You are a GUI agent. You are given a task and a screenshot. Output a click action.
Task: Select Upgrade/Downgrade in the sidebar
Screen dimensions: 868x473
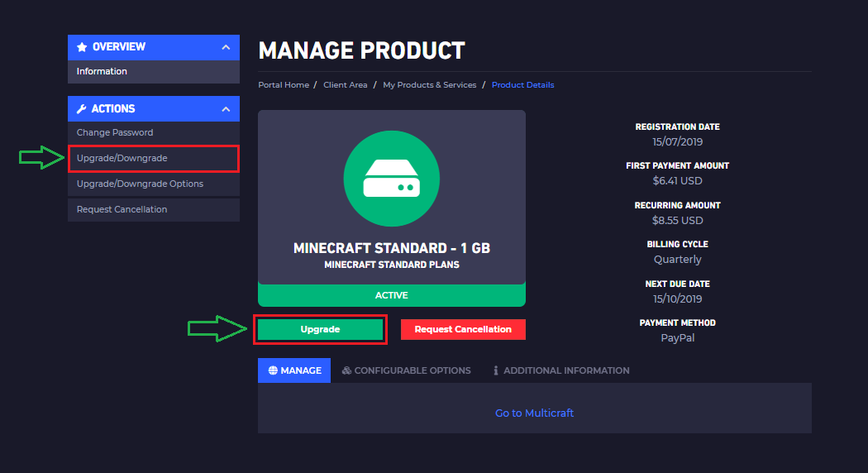tap(122, 158)
